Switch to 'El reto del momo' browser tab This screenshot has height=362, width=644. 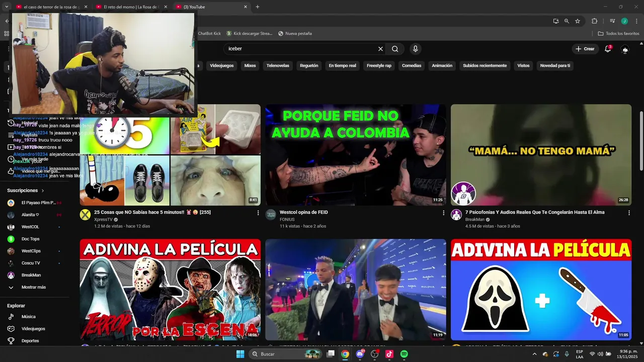tap(131, 7)
